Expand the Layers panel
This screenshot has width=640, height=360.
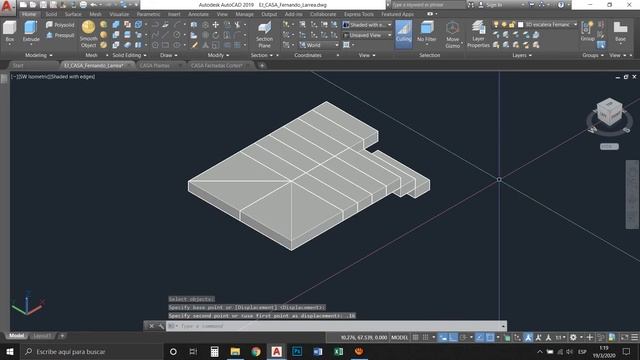tap(522, 55)
